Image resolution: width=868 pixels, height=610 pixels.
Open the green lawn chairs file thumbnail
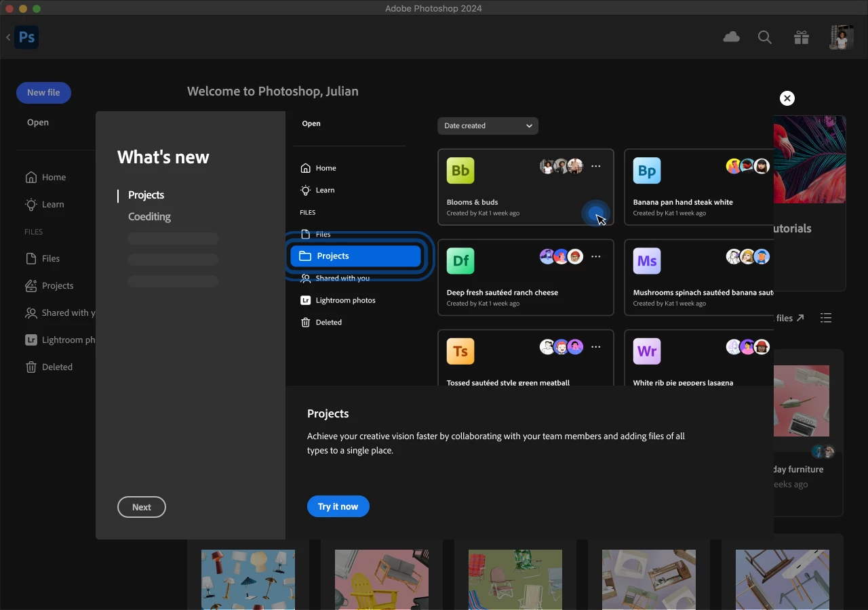click(x=515, y=579)
